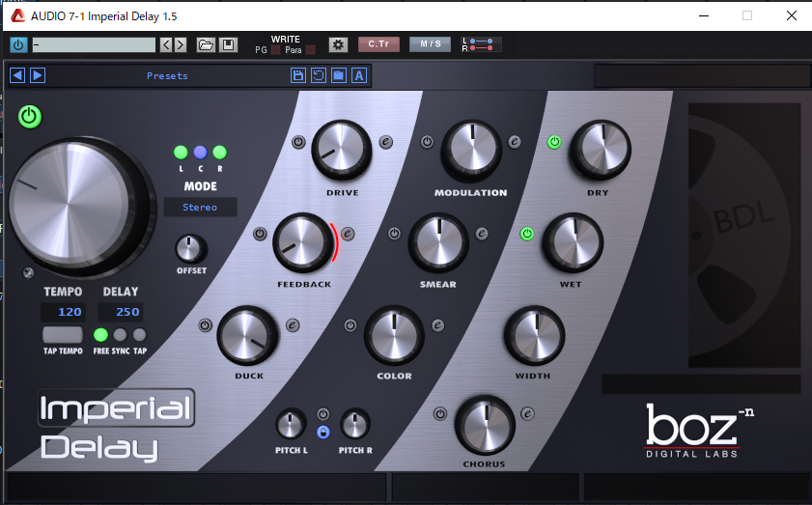Toggle the PG write checkbox
Viewport: 812px width, 505px height.
pyautogui.click(x=275, y=50)
